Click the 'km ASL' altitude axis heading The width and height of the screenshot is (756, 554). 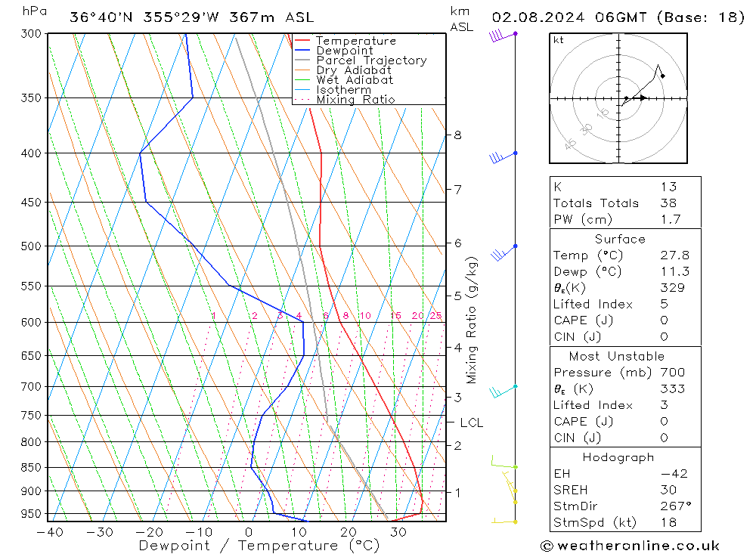(x=461, y=20)
